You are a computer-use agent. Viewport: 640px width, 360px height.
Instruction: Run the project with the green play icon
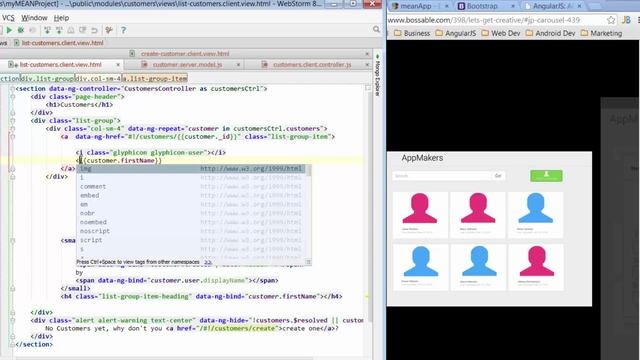click(x=9, y=30)
